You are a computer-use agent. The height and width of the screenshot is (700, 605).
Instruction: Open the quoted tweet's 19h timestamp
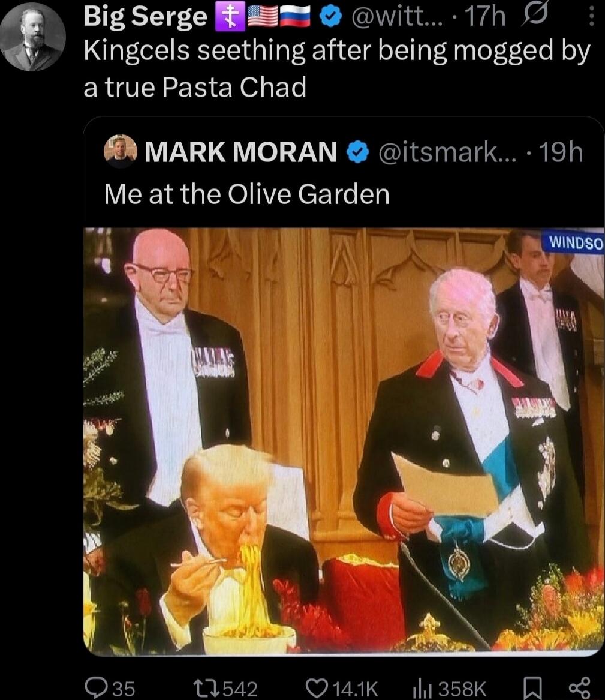point(561,152)
